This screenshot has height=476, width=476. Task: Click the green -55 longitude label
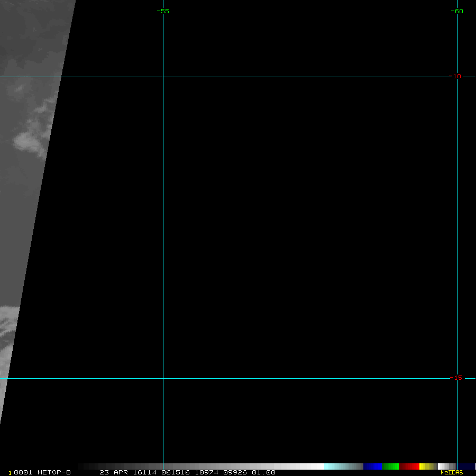pos(163,11)
